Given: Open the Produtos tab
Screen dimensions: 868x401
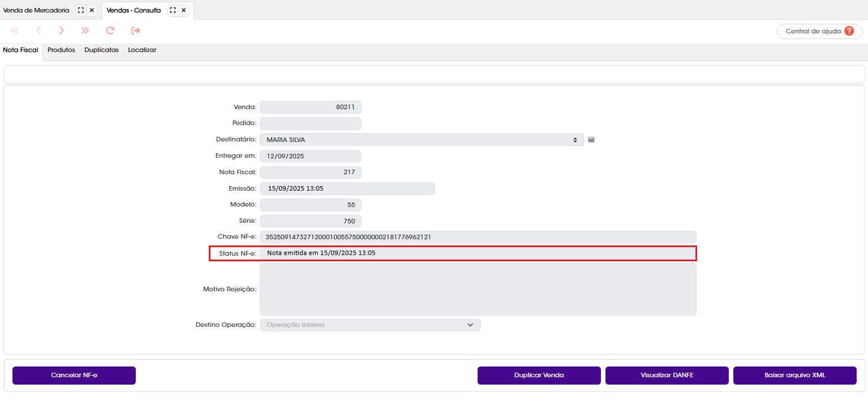Looking at the screenshot, I should click(x=61, y=50).
